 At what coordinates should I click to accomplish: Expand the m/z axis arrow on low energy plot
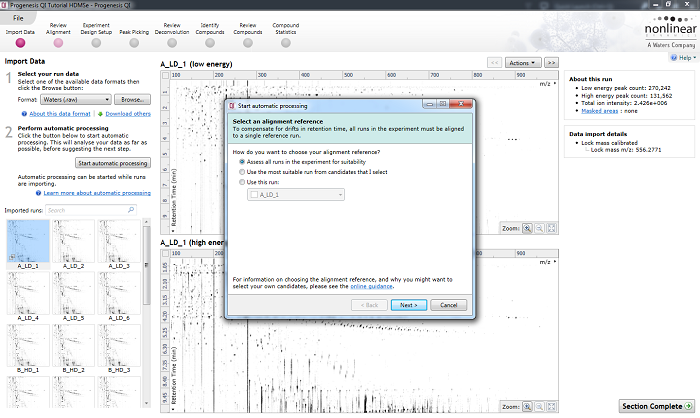coord(555,84)
